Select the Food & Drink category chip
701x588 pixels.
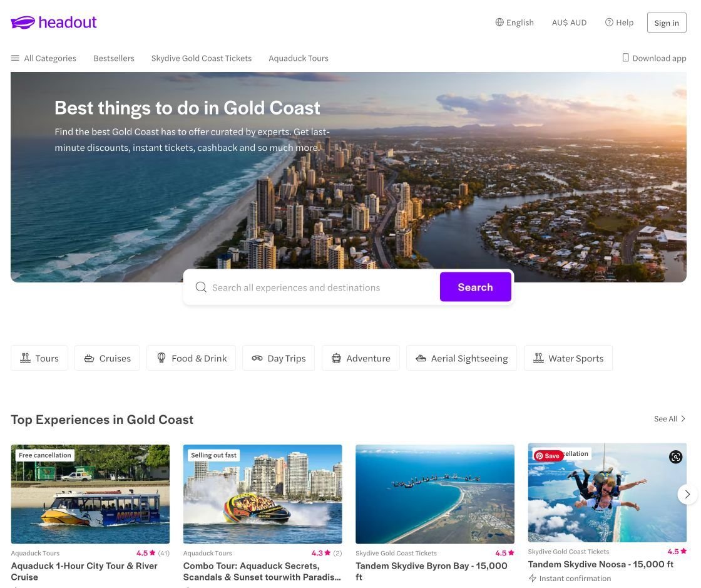[x=192, y=358]
